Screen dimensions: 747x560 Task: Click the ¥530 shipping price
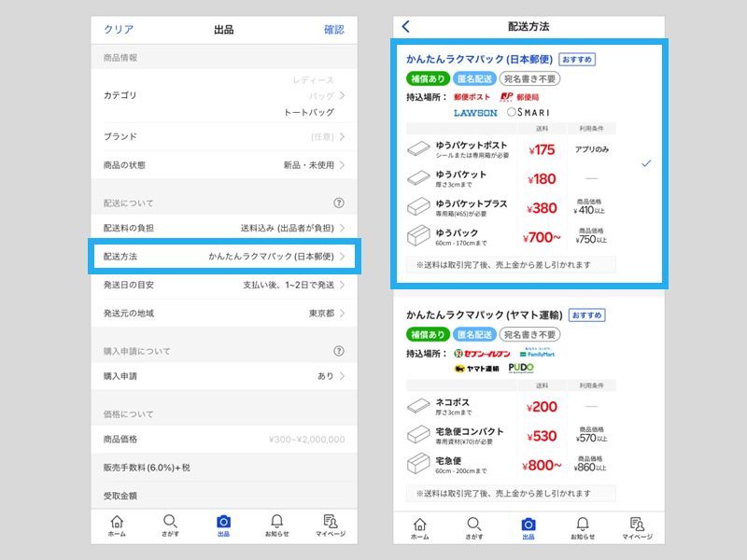pos(542,436)
